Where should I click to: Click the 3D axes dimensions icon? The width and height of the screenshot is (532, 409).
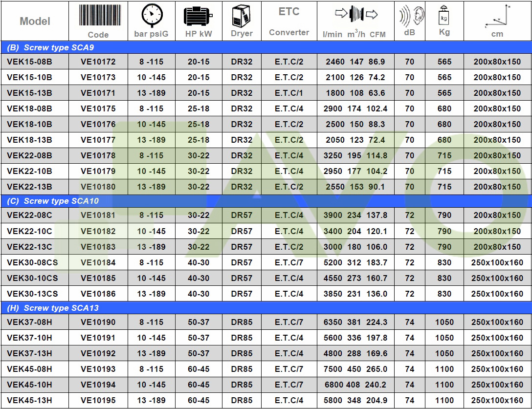click(x=497, y=17)
